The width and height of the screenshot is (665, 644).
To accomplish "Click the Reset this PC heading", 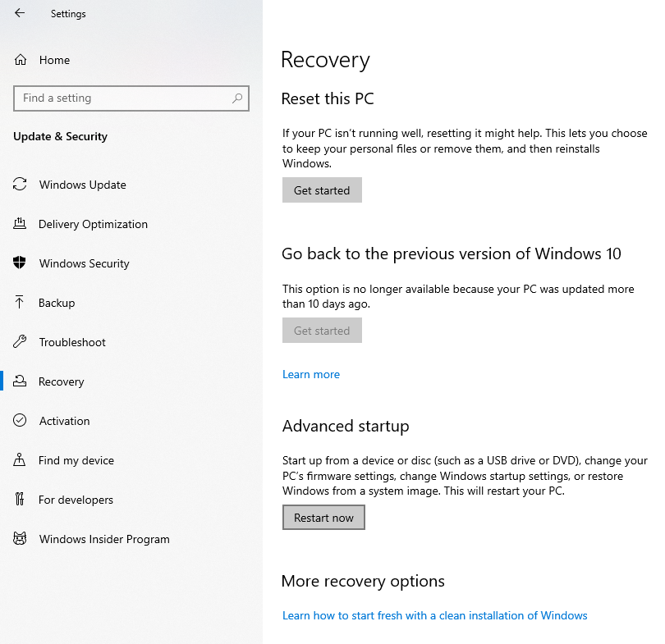I will tap(328, 98).
